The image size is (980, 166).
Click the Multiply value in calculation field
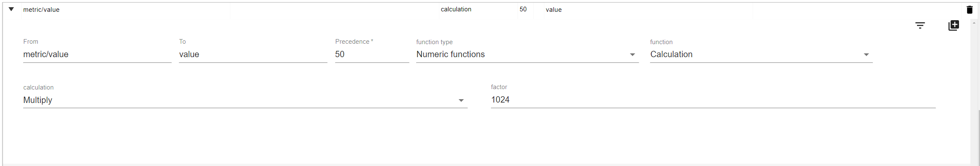38,100
